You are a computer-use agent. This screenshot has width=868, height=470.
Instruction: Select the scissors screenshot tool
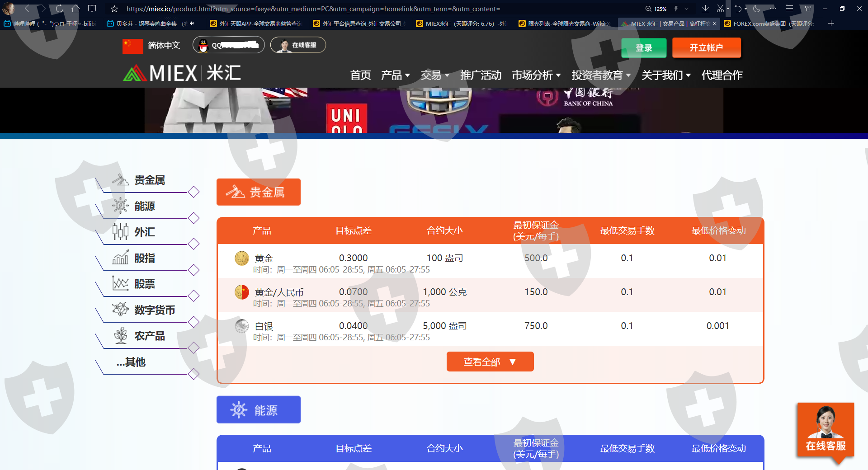point(720,9)
